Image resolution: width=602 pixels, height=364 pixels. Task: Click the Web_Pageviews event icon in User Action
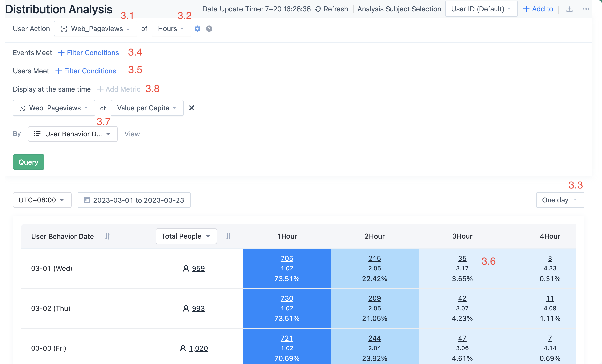[x=64, y=29]
